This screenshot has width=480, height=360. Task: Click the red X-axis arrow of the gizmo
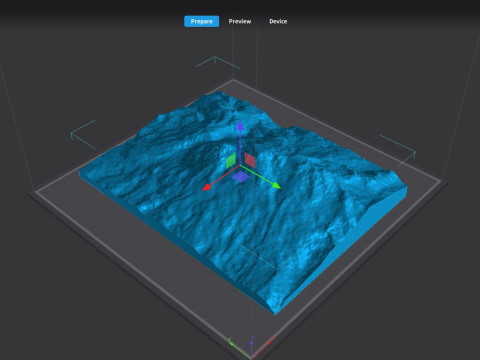[x=207, y=188]
